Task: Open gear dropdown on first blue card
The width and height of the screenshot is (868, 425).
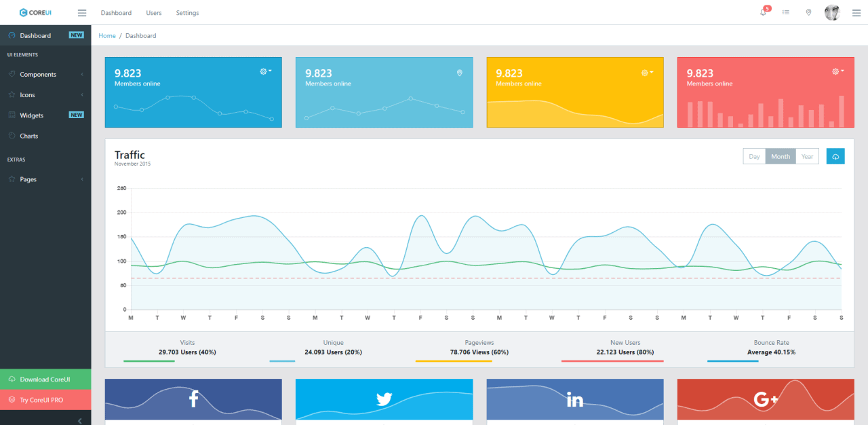Action: click(x=265, y=71)
